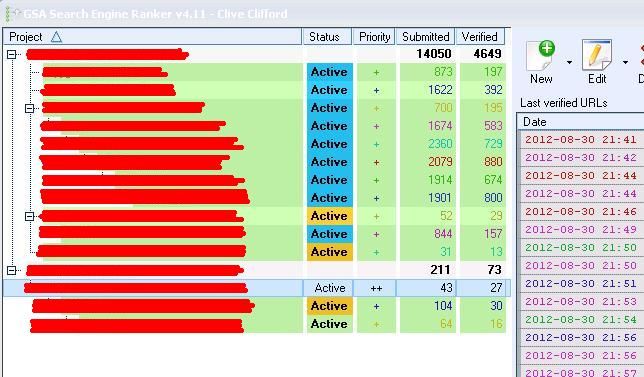The image size is (644, 377).
Task: Collapse the subproject tree node with 52 submitted
Action: (29, 216)
